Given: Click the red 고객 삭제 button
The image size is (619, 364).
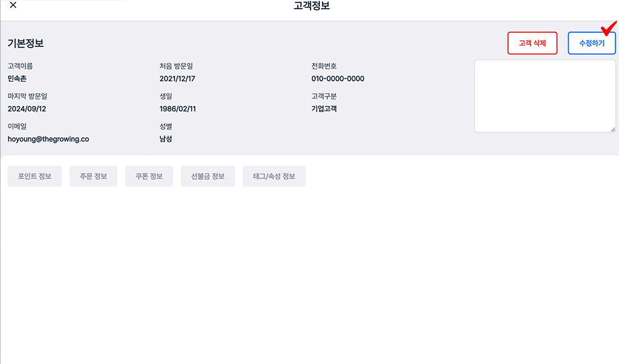Looking at the screenshot, I should (532, 43).
